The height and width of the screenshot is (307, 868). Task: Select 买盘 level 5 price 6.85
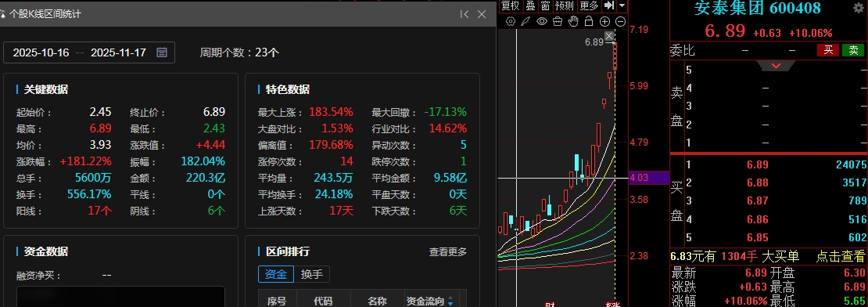pyautogui.click(x=758, y=238)
